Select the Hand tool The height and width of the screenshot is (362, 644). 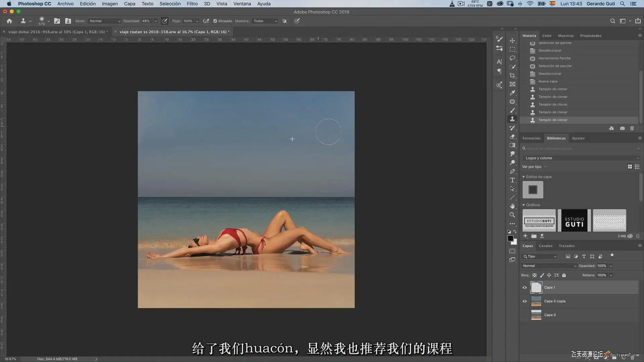(512, 206)
